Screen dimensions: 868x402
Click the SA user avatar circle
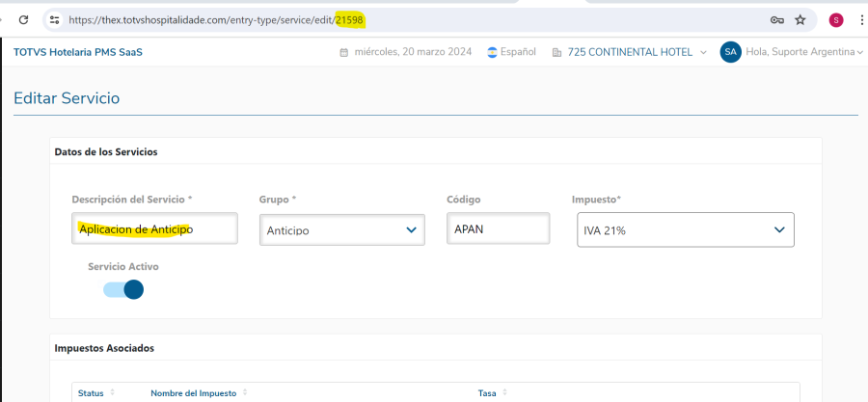[730, 52]
